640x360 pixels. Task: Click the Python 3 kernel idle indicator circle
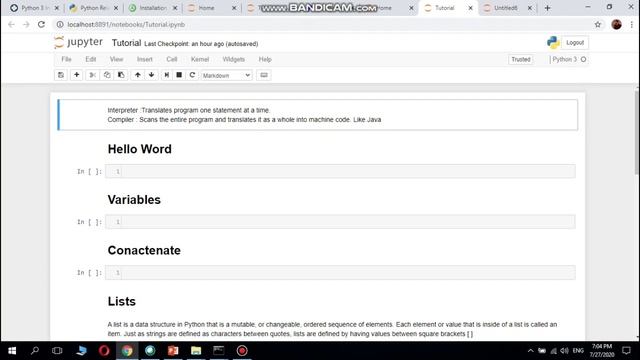[583, 60]
